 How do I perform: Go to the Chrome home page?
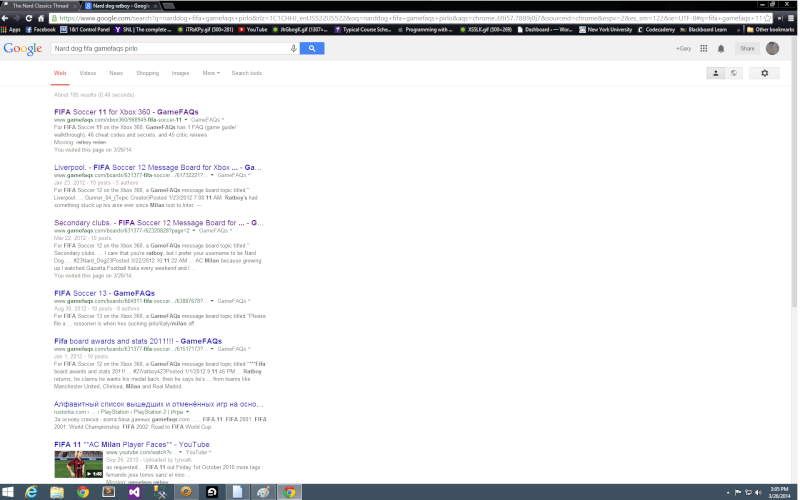pos(41,18)
